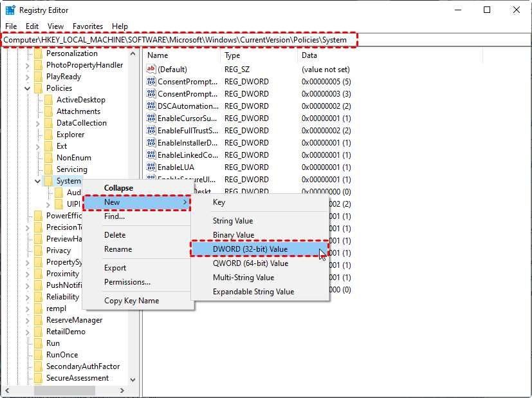Collapse the System tree node
532x398 pixels.
(x=38, y=182)
